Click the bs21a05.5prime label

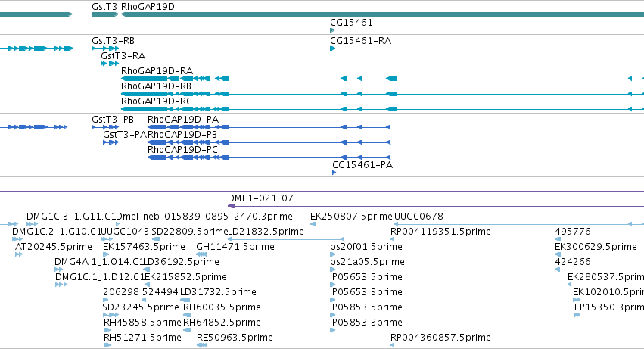[x=368, y=262]
